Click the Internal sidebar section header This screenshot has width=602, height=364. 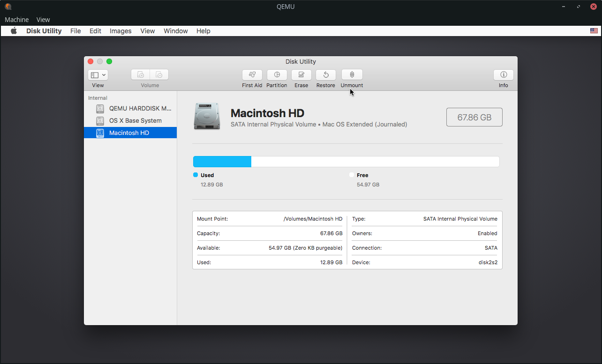pos(98,98)
